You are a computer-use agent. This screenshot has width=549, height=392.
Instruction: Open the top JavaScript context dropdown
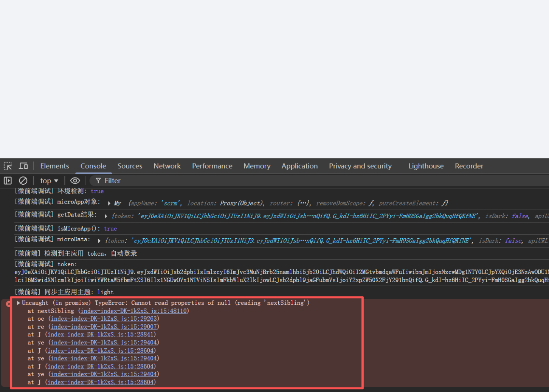[49, 181]
